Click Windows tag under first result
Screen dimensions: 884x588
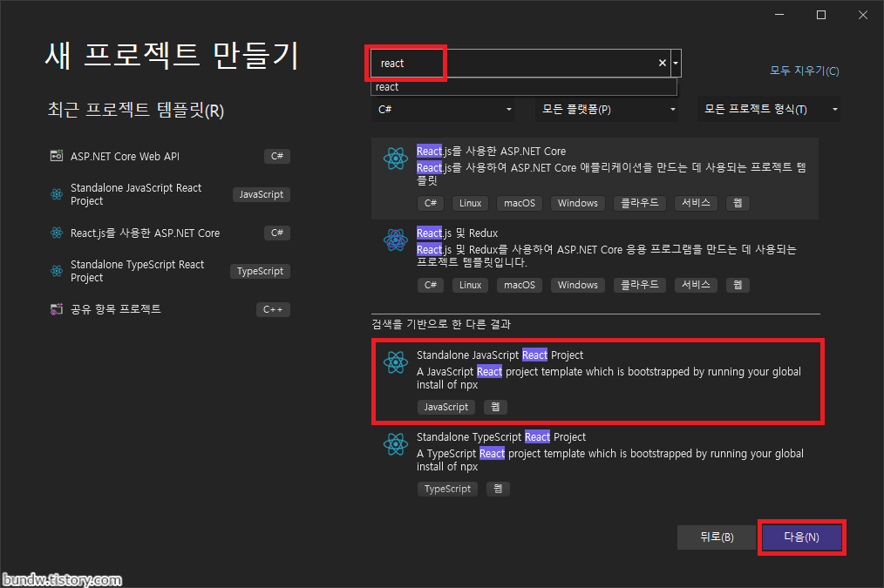tap(578, 203)
